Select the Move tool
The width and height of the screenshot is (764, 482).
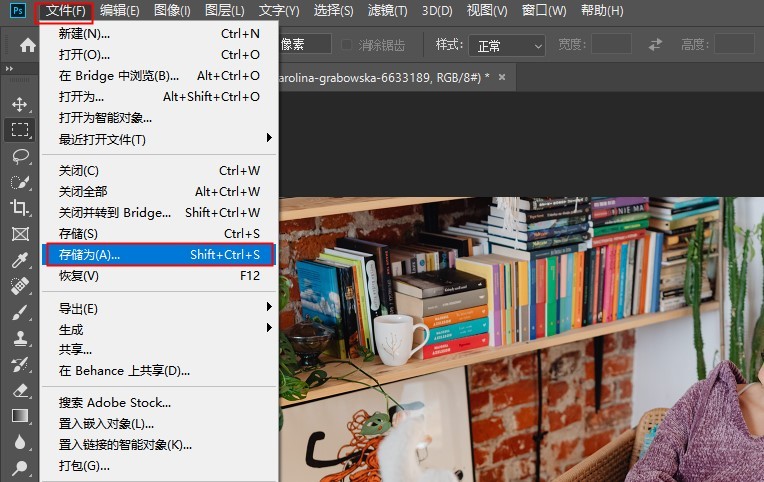pos(19,104)
